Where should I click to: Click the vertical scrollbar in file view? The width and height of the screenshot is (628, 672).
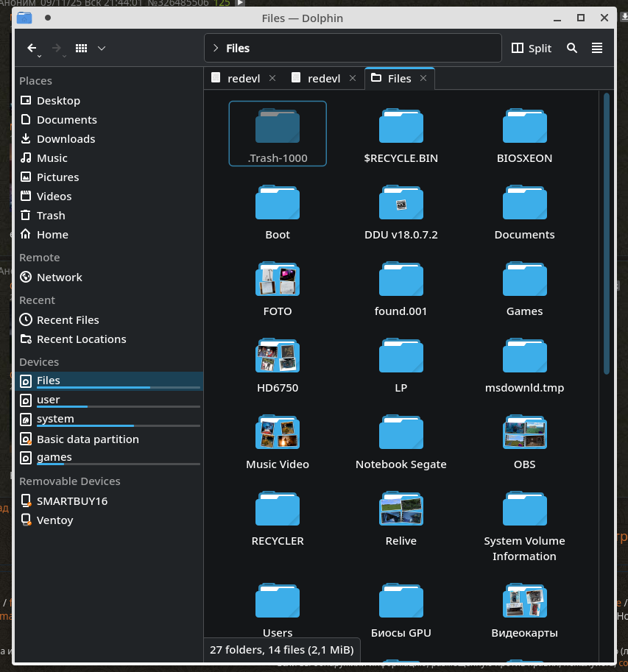coord(607,233)
